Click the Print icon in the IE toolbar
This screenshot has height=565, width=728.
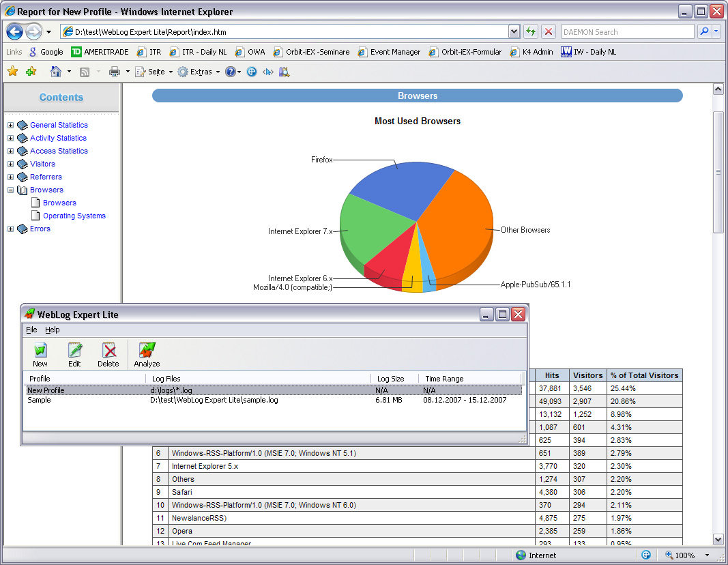click(114, 72)
